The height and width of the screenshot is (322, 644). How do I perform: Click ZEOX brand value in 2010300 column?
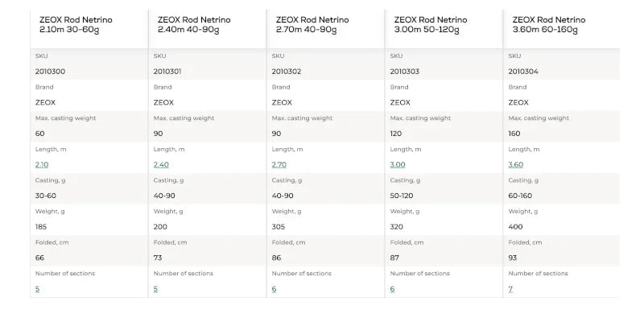(x=45, y=103)
